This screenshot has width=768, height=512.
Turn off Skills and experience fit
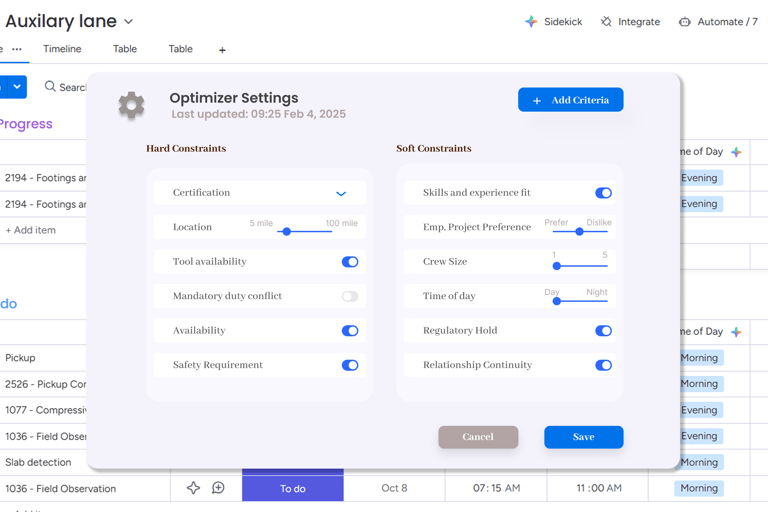(x=603, y=193)
